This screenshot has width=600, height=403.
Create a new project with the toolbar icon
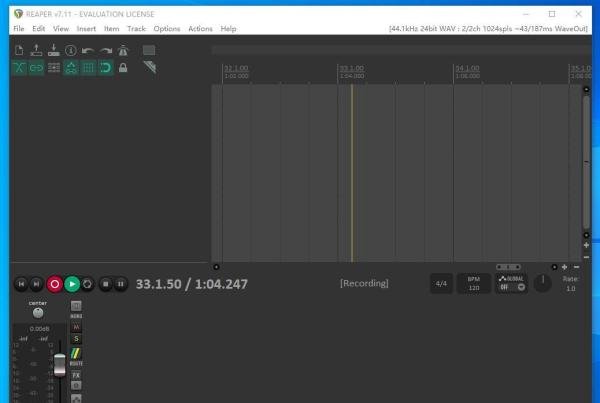(x=19, y=50)
